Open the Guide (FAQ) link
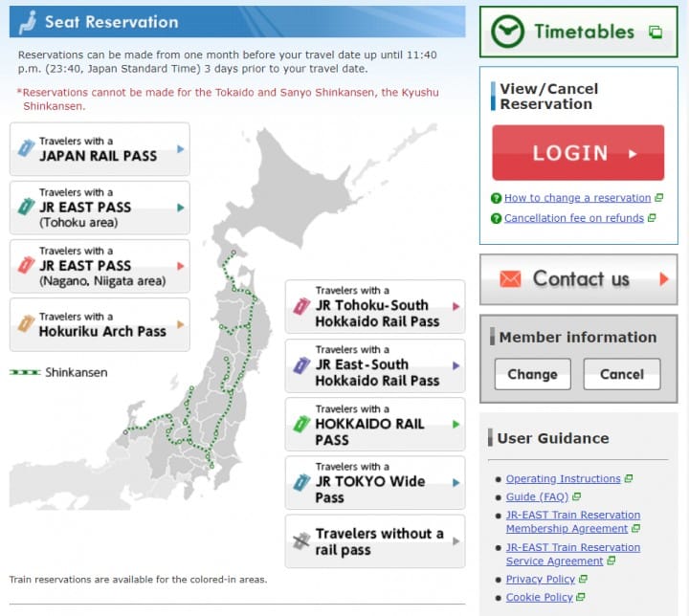The width and height of the screenshot is (689, 616). pos(537,496)
